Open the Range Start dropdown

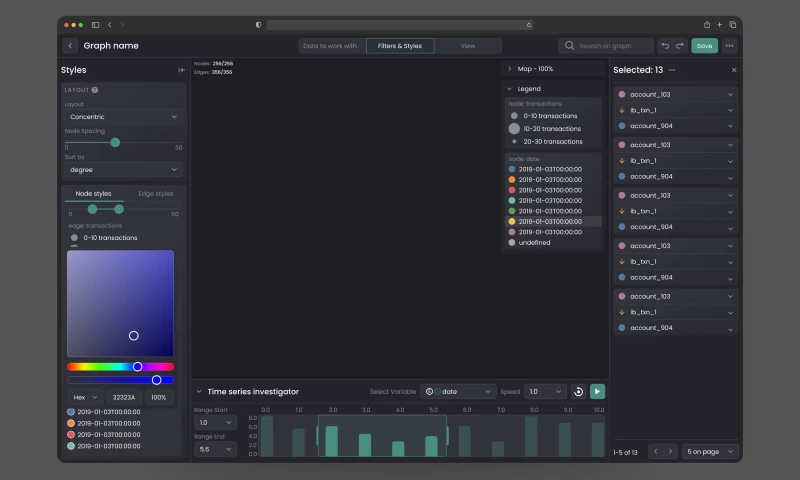215,422
